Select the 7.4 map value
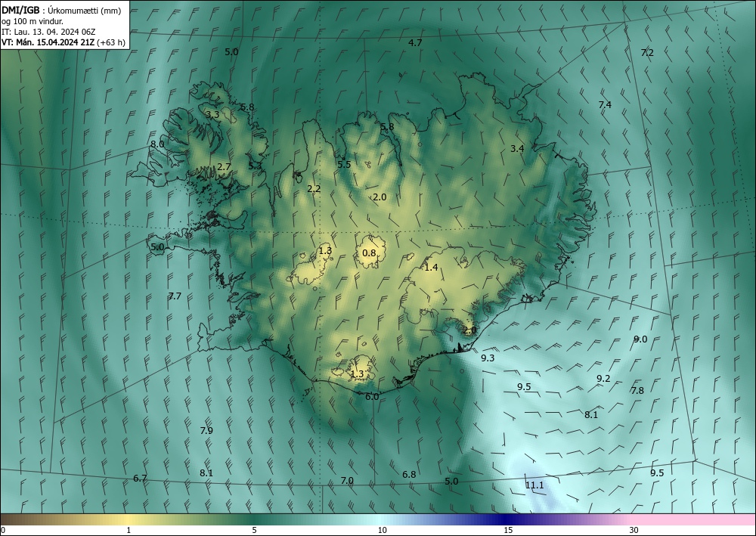Image resolution: width=756 pixels, height=536 pixels. [605, 104]
